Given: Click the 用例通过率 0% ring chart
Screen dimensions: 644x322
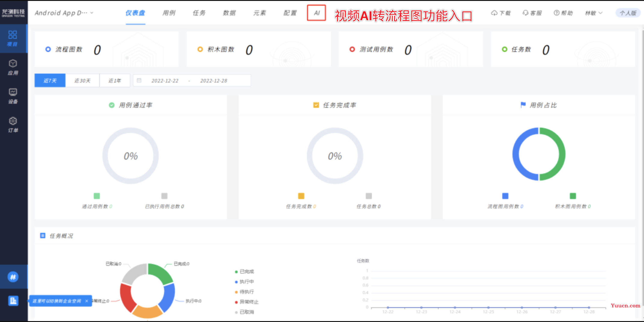Looking at the screenshot, I should [x=131, y=156].
